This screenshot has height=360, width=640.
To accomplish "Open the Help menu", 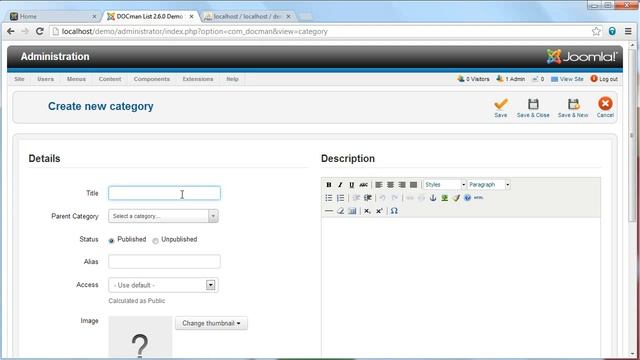I will click(x=232, y=79).
